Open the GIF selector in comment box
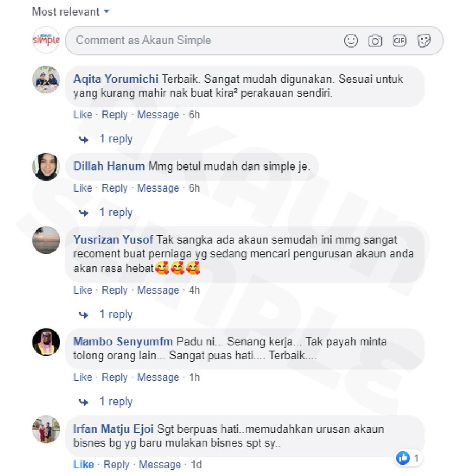The width and height of the screenshot is (476, 476). [x=399, y=41]
